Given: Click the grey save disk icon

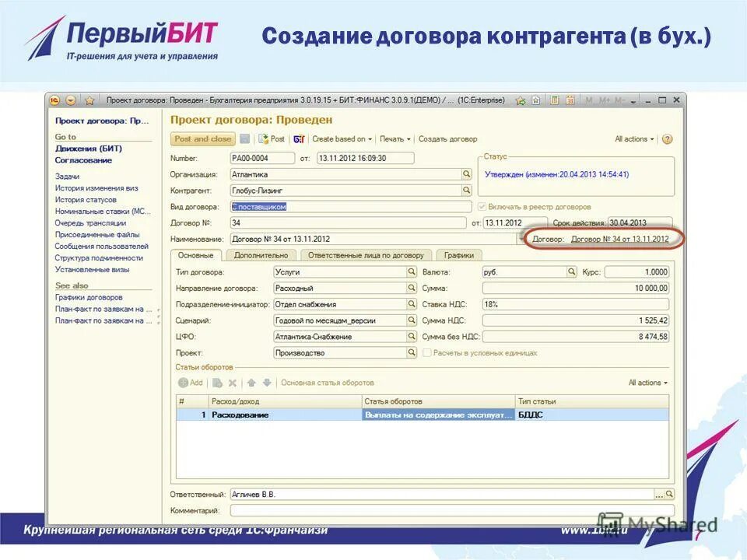Looking at the screenshot, I should click(245, 139).
